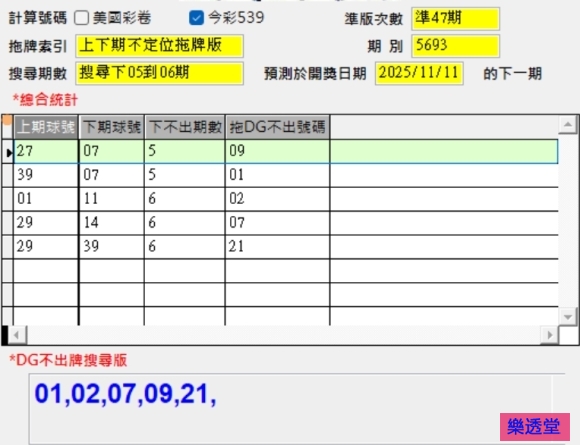Select the row indicator arrow for row 27

point(8,151)
